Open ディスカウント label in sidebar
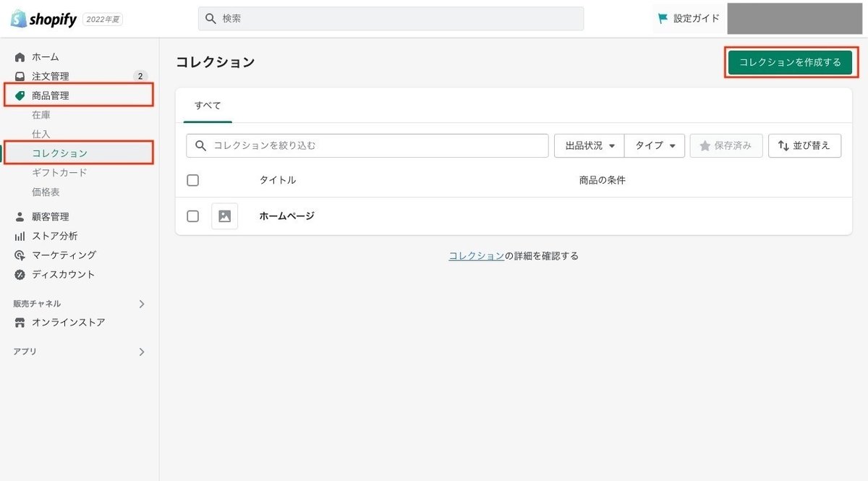Image resolution: width=868 pixels, height=481 pixels. point(64,274)
